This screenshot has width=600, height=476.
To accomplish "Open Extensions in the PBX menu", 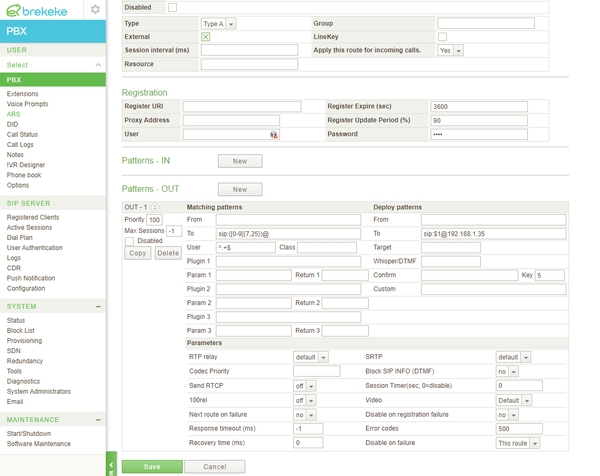I will click(23, 94).
